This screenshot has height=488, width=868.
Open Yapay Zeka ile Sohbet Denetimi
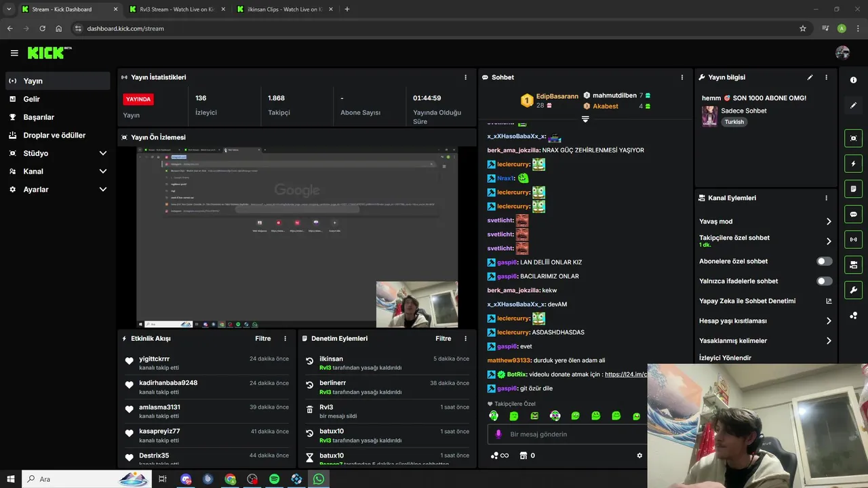coord(766,301)
